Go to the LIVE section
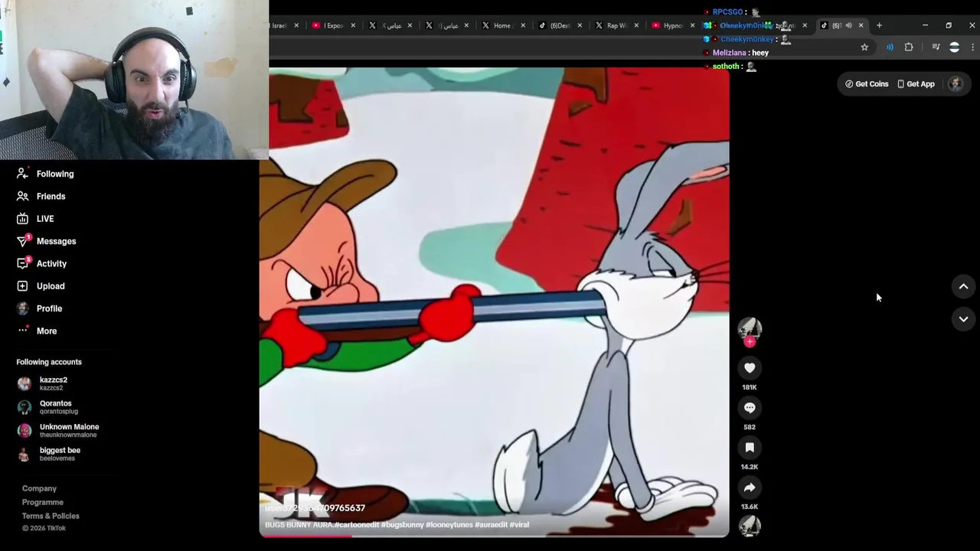The height and width of the screenshot is (551, 980). [x=36, y=219]
